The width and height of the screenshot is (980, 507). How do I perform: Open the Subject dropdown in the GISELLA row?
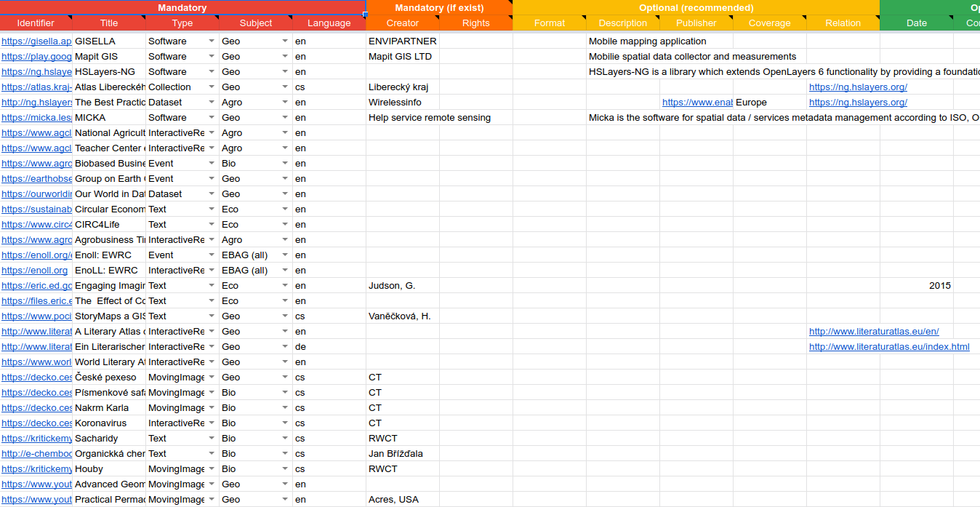[x=285, y=41]
